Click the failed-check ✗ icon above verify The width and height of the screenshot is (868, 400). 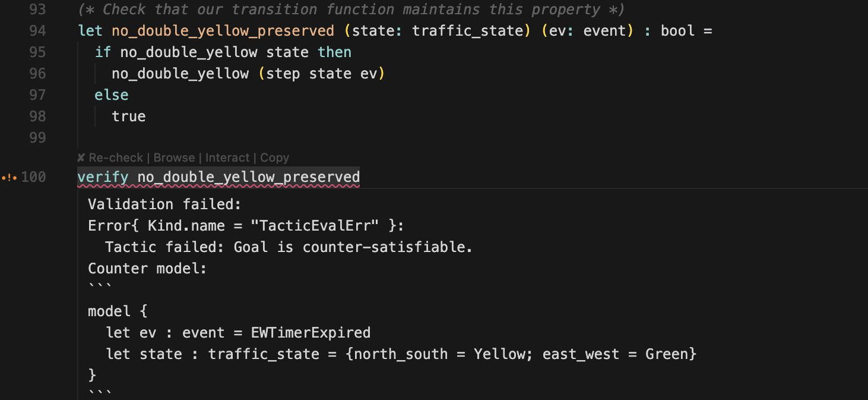tap(81, 158)
